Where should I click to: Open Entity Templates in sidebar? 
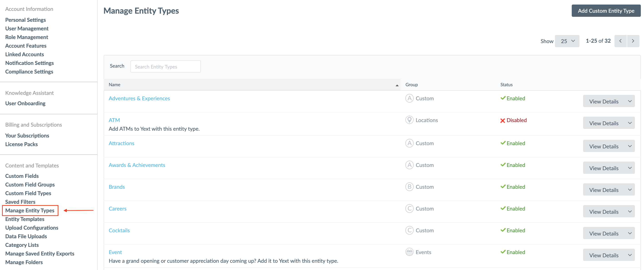click(x=25, y=219)
